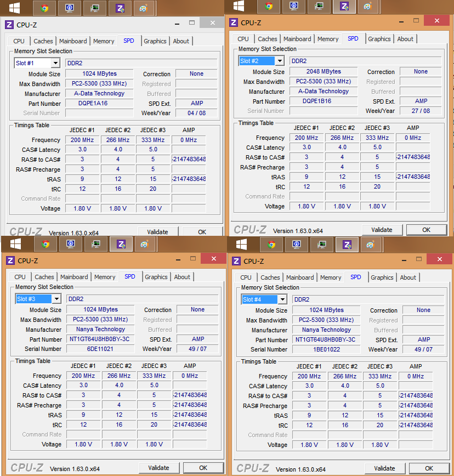Image resolution: width=454 pixels, height=476 pixels.
Task: Open the Task Manager icon above the Slot #3 window
Action: click(x=95, y=244)
